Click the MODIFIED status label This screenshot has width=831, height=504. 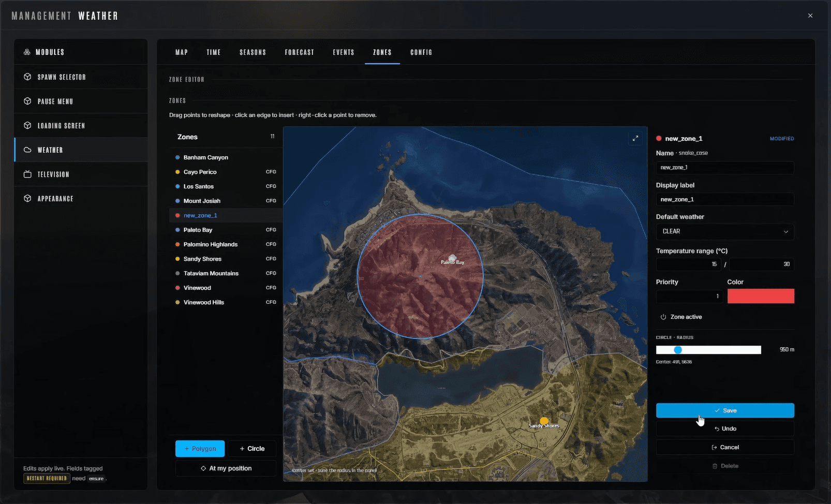[x=782, y=139]
